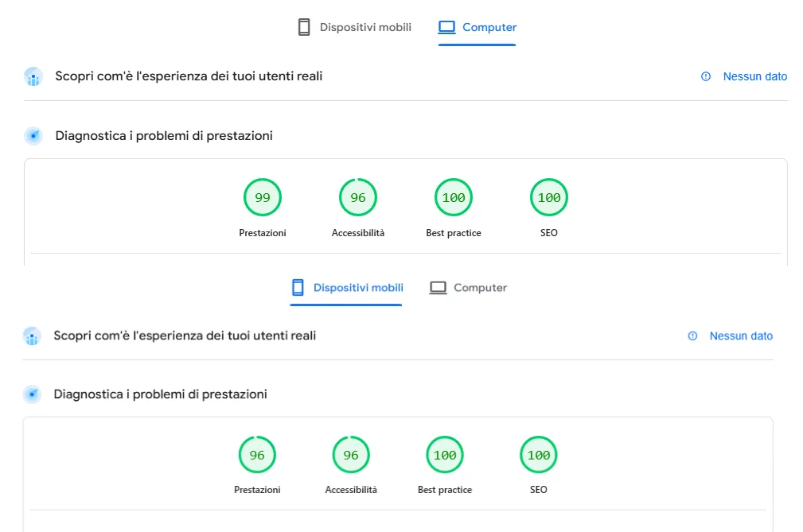Click the Prestazioni score gauge showing 96
This screenshot has width=803, height=532.
tap(257, 455)
